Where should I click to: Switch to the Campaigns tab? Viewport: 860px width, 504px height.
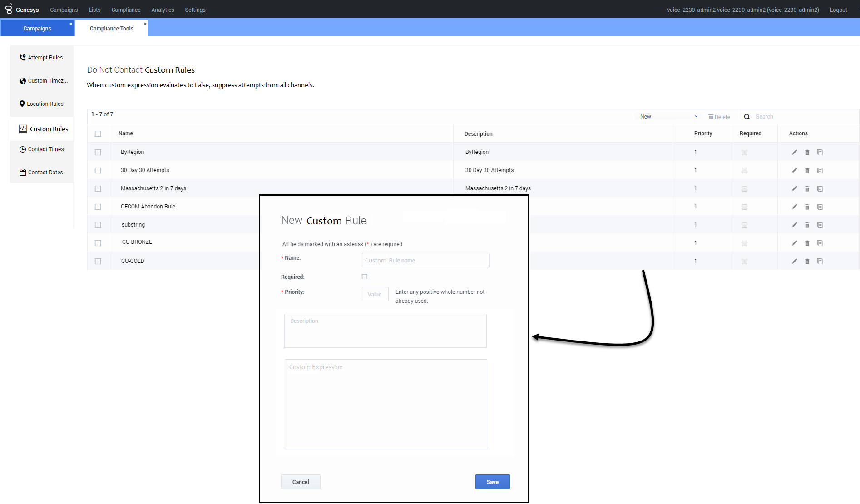[37, 28]
